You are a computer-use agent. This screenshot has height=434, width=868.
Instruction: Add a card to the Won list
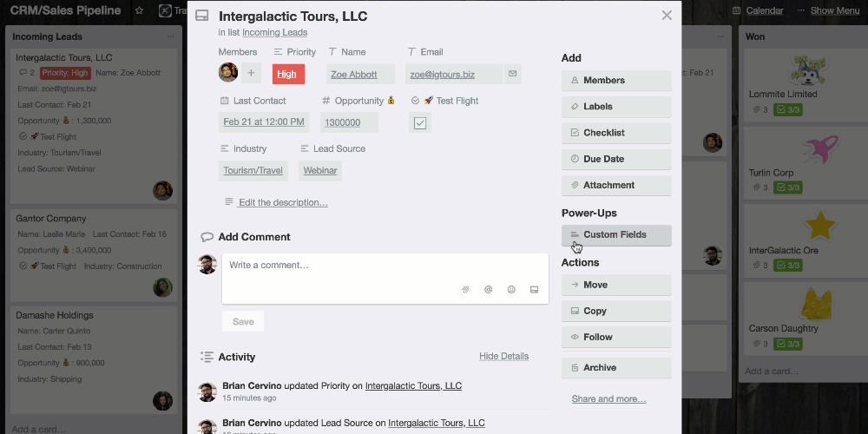[x=772, y=372]
